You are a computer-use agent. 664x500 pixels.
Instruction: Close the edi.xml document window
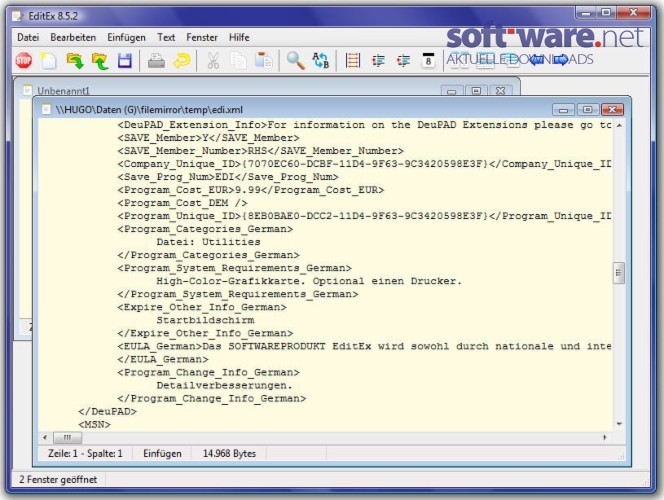tap(612, 110)
